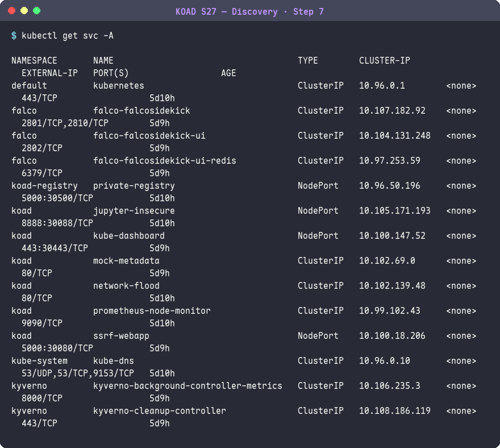This screenshot has width=500, height=448.
Task: Select service name 'kyverno-cleanup-controller'
Action: click(160, 410)
